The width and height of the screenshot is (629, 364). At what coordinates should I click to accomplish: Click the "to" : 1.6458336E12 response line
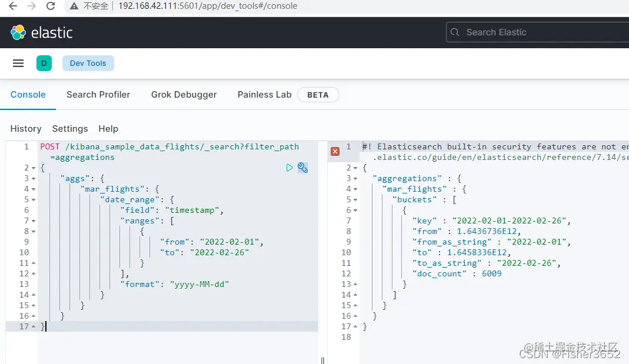pyautogui.click(x=462, y=252)
